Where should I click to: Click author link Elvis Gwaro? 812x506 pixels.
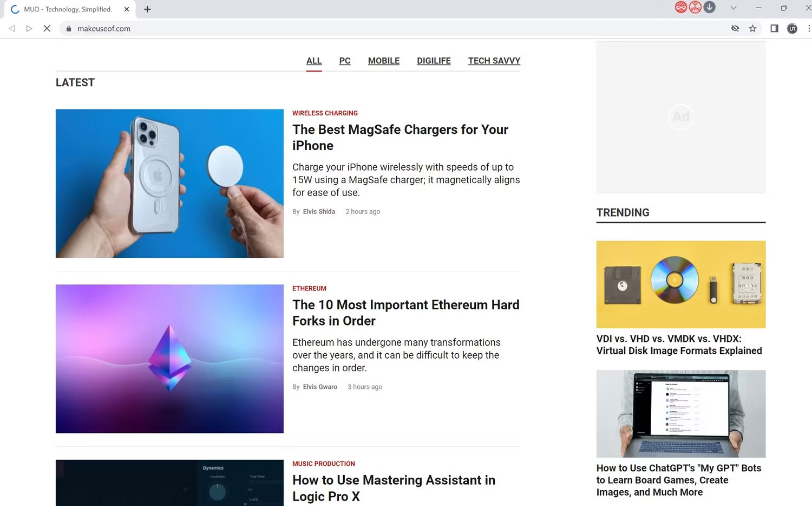320,386
